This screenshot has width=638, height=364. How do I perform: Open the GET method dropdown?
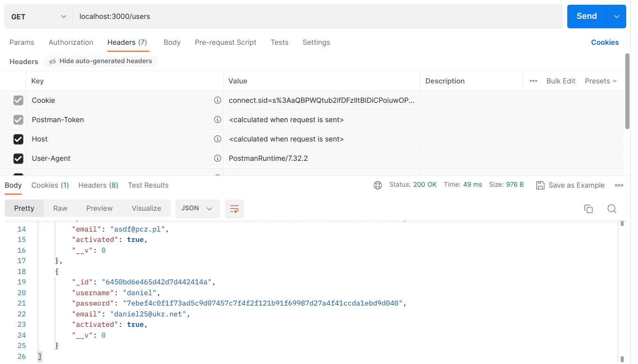coord(39,17)
